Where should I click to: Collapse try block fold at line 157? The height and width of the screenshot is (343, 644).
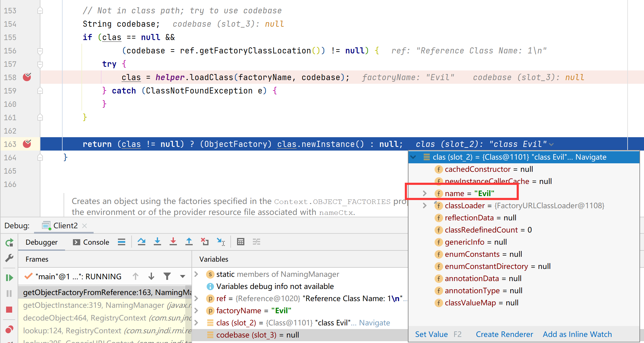40,64
